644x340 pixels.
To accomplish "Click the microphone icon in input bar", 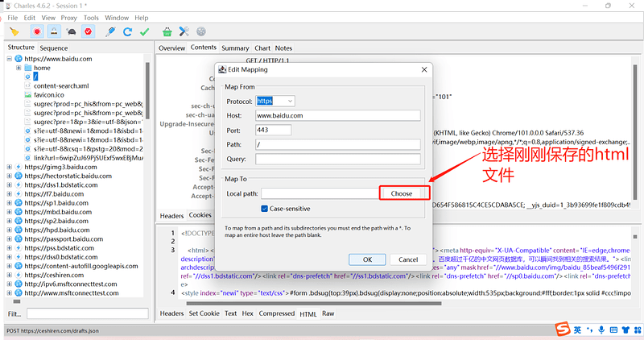I will pos(601,330).
